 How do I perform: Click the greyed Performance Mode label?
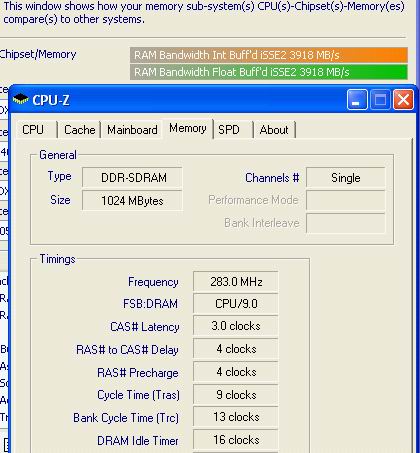pyautogui.click(x=253, y=200)
